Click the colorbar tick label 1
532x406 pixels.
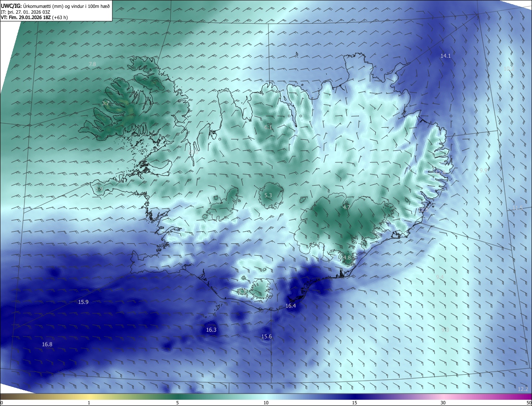coord(89,403)
